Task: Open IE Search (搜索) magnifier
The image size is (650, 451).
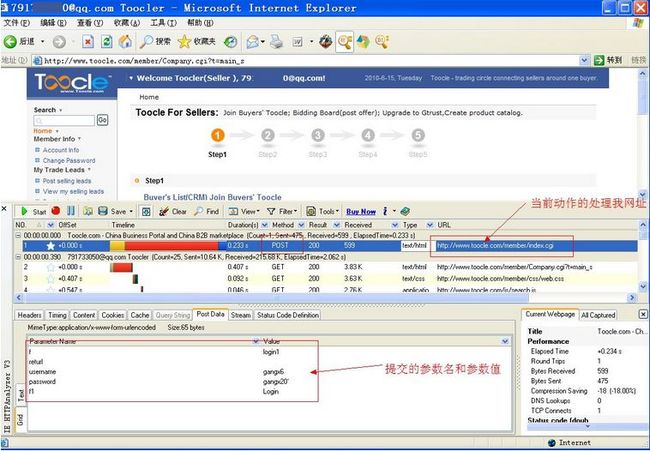Action: (146, 41)
